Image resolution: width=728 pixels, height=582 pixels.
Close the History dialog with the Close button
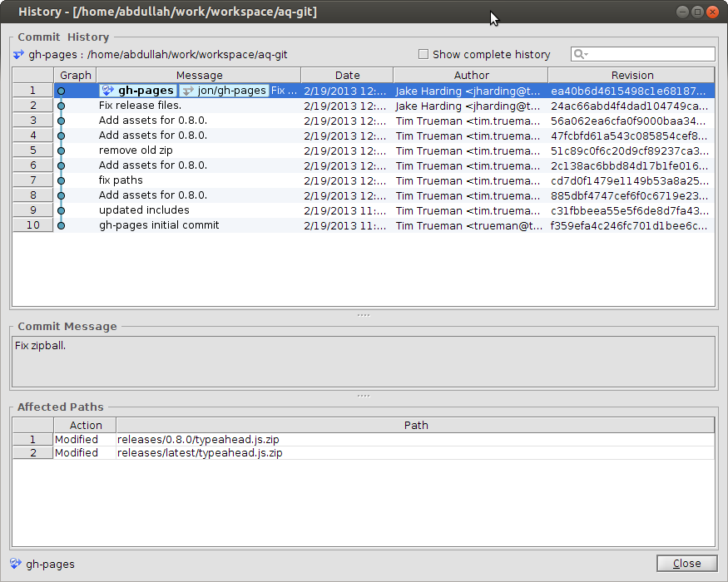pos(686,564)
